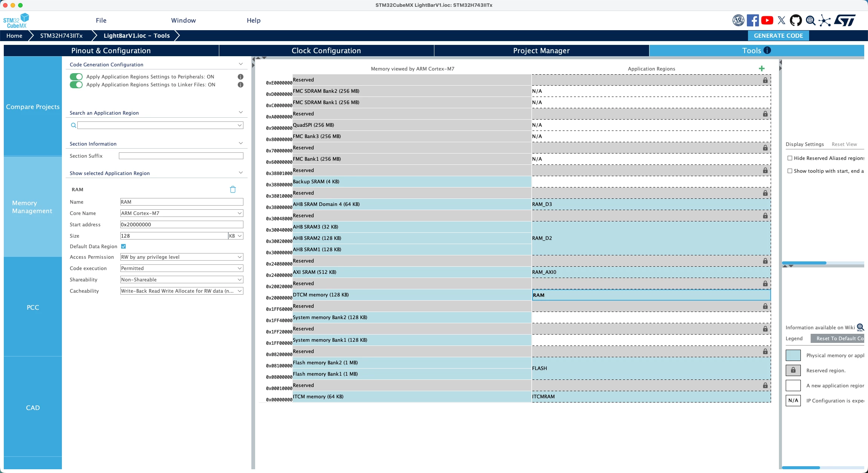This screenshot has height=473, width=868.
Task: Show info for Linker Files setting
Action: (x=240, y=84)
